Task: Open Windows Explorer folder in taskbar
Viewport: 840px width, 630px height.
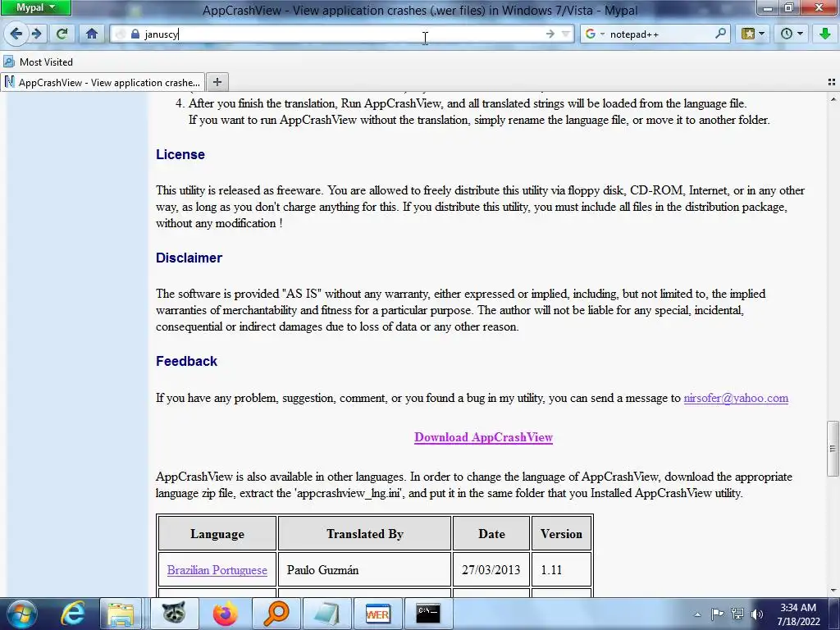Action: 121,614
